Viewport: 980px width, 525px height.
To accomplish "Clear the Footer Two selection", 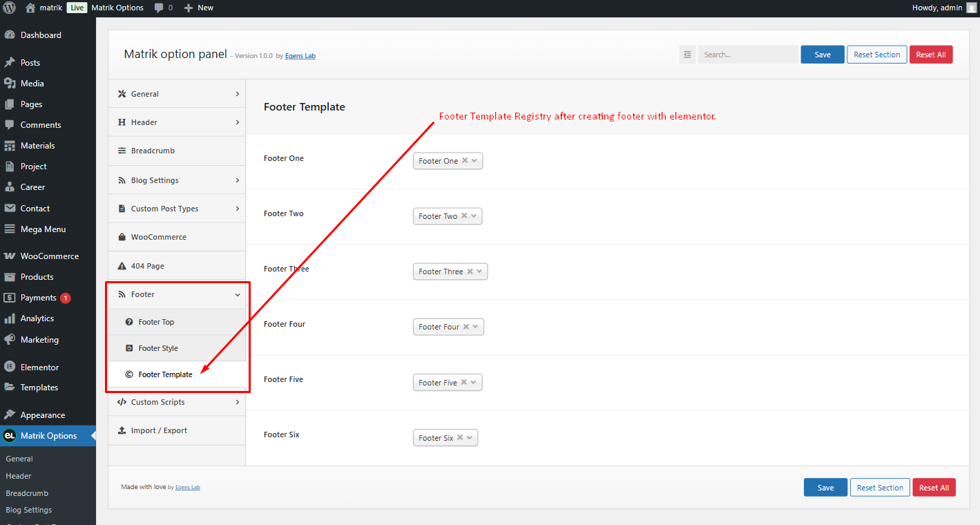I will click(x=464, y=216).
